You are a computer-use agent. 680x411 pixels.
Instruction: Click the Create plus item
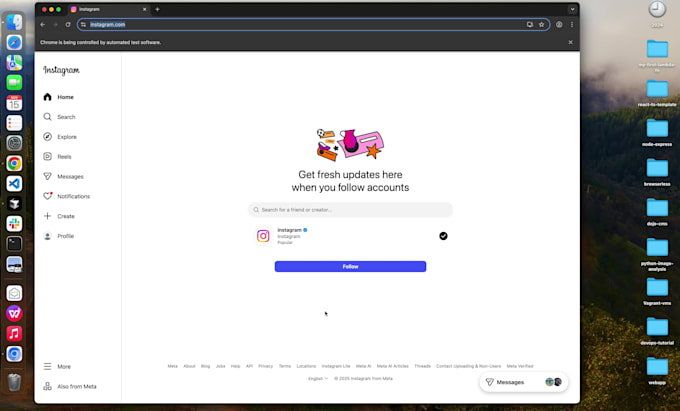click(59, 216)
